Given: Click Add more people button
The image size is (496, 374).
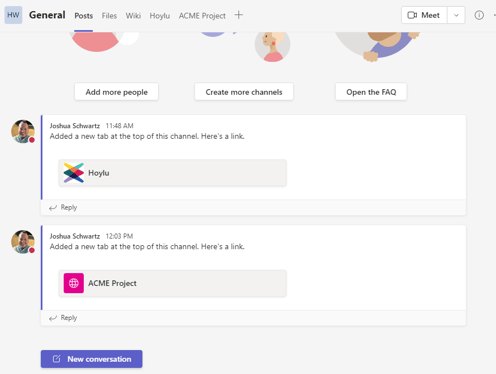Looking at the screenshot, I should [x=116, y=92].
